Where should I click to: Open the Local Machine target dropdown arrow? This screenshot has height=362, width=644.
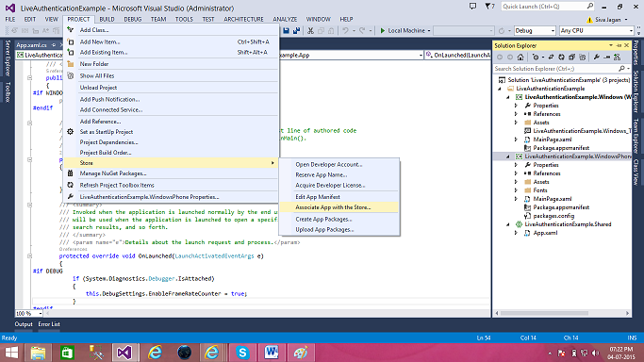429,31
